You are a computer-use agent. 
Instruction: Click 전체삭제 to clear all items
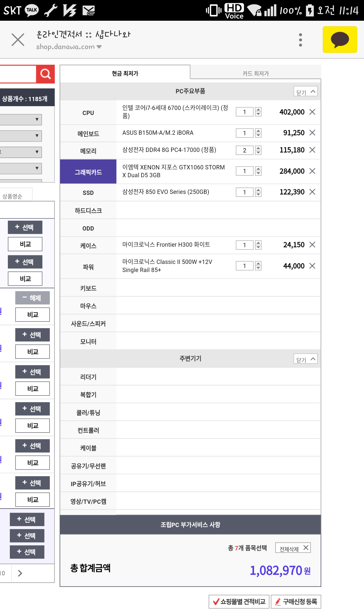point(293,548)
